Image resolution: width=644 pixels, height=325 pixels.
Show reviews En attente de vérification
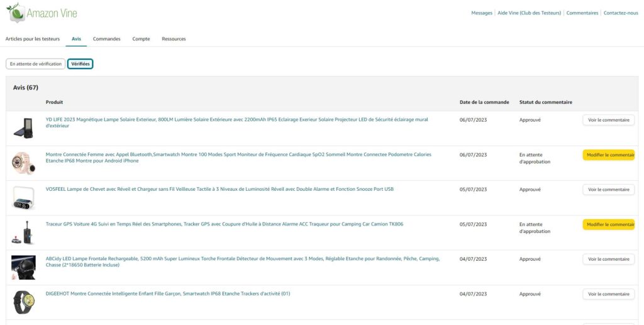click(36, 64)
